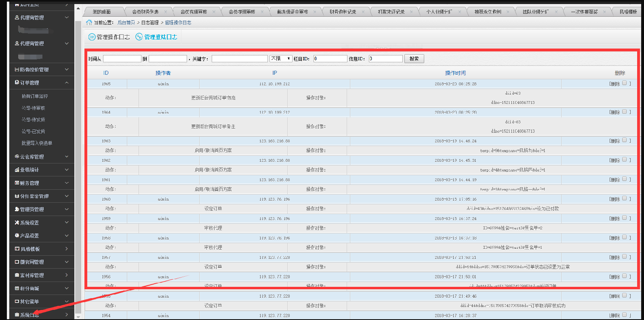Tick delete checkbox for log 1965
This screenshot has height=320, width=644.
tap(624, 83)
